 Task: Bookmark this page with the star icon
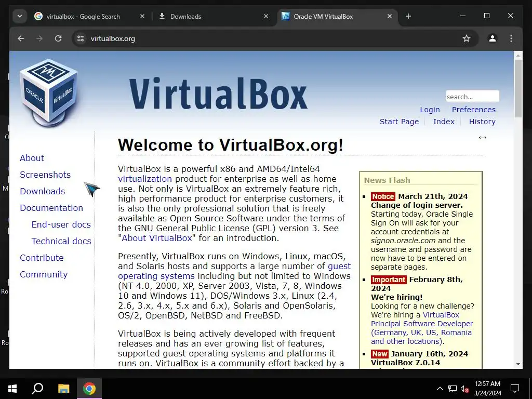pyautogui.click(x=467, y=38)
